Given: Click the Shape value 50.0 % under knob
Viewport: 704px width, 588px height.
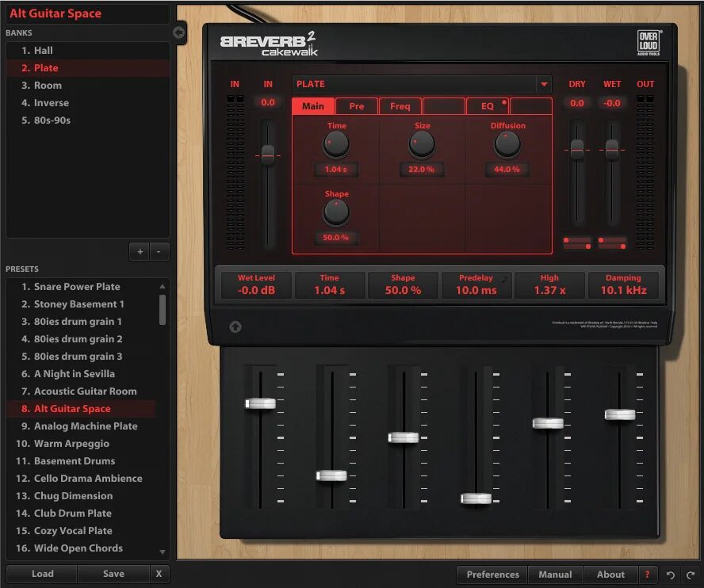Looking at the screenshot, I should coord(336,238).
